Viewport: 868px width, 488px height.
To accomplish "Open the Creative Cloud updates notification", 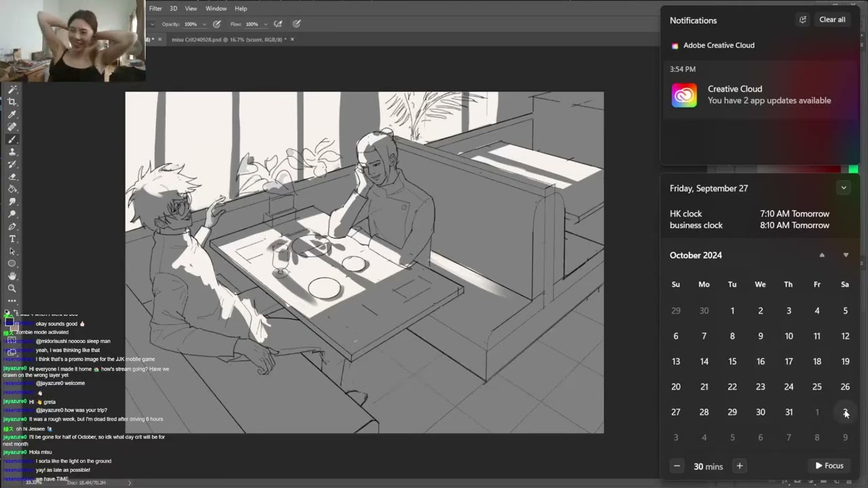I will pos(759,89).
